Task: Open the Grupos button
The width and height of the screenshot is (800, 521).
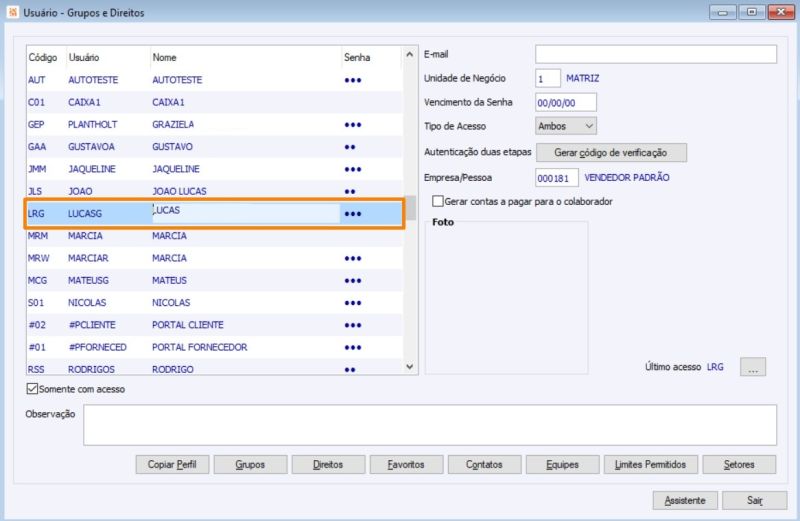Action: tap(250, 464)
